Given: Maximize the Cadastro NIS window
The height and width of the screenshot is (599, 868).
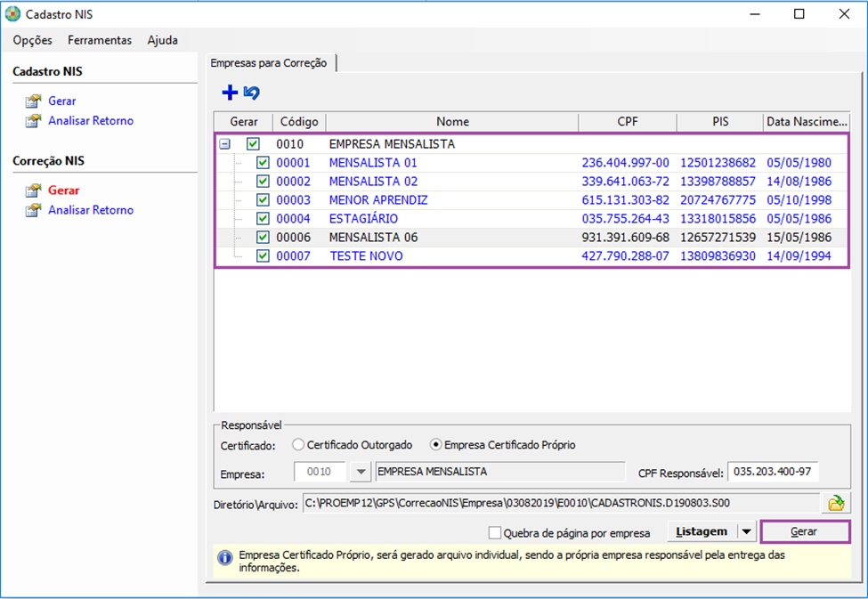Looking at the screenshot, I should pos(799,14).
